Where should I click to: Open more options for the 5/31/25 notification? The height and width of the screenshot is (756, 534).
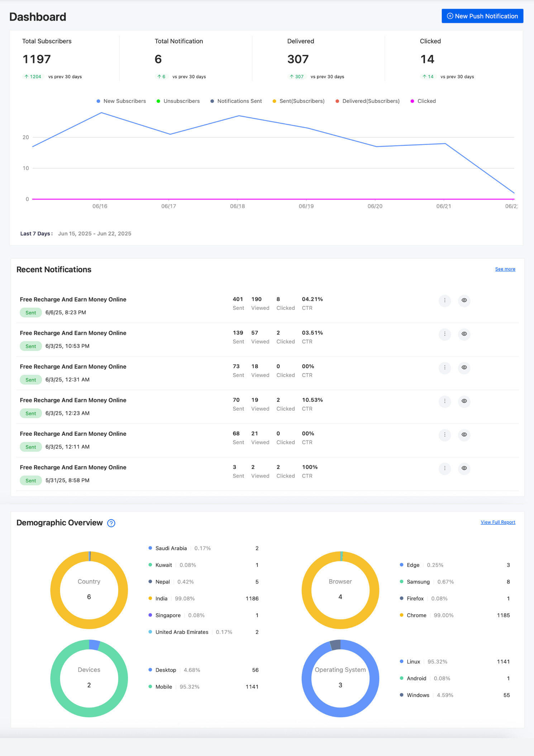(x=445, y=468)
